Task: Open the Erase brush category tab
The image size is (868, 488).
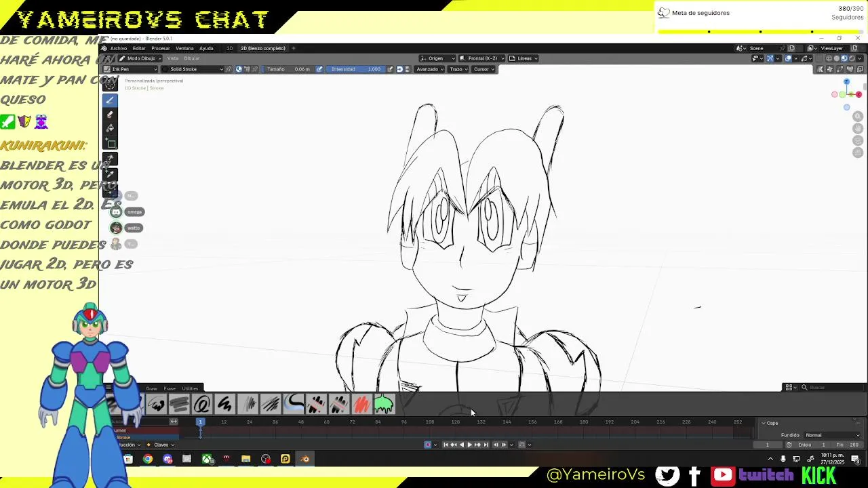Action: 170,388
